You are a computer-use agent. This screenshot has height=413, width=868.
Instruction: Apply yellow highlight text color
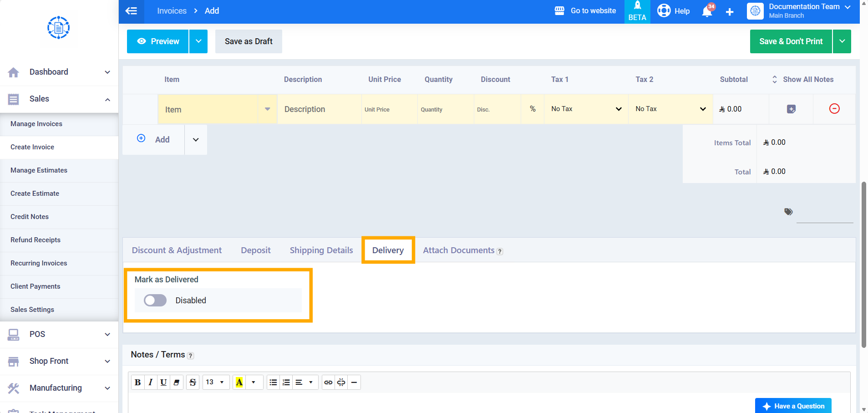[x=239, y=382]
